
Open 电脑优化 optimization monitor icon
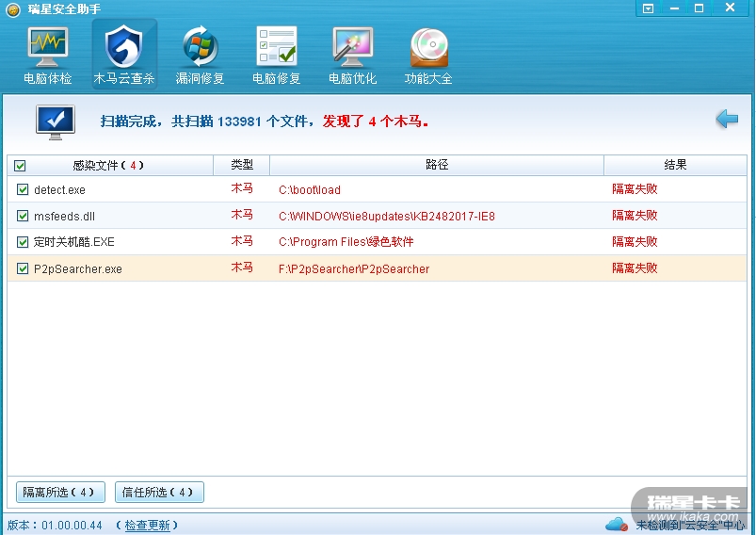click(352, 55)
